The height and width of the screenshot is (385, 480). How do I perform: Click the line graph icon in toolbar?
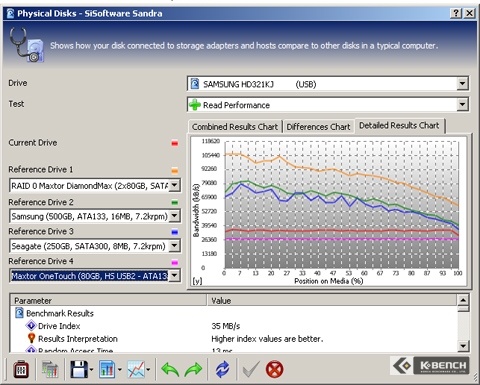(x=136, y=369)
